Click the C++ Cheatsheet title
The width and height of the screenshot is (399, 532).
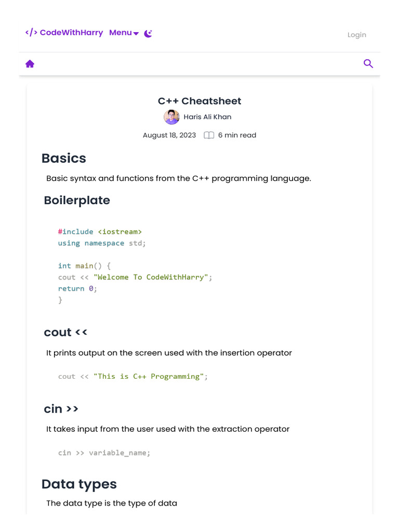(x=199, y=101)
